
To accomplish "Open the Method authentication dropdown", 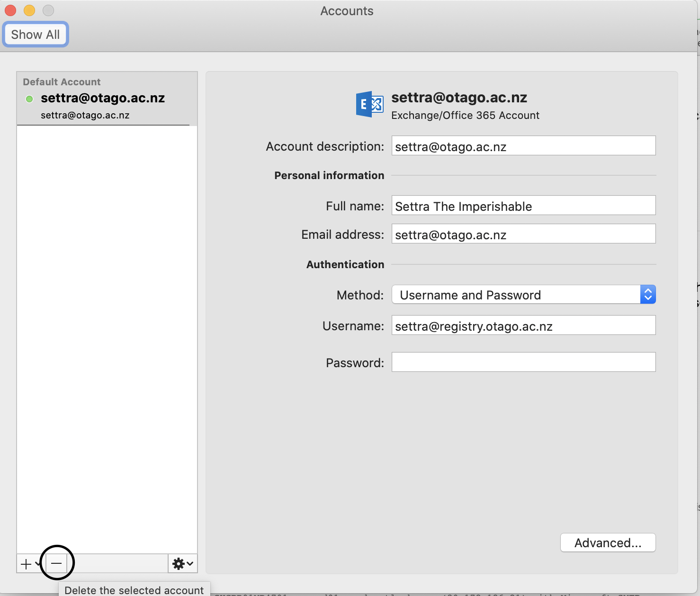I will click(x=523, y=295).
